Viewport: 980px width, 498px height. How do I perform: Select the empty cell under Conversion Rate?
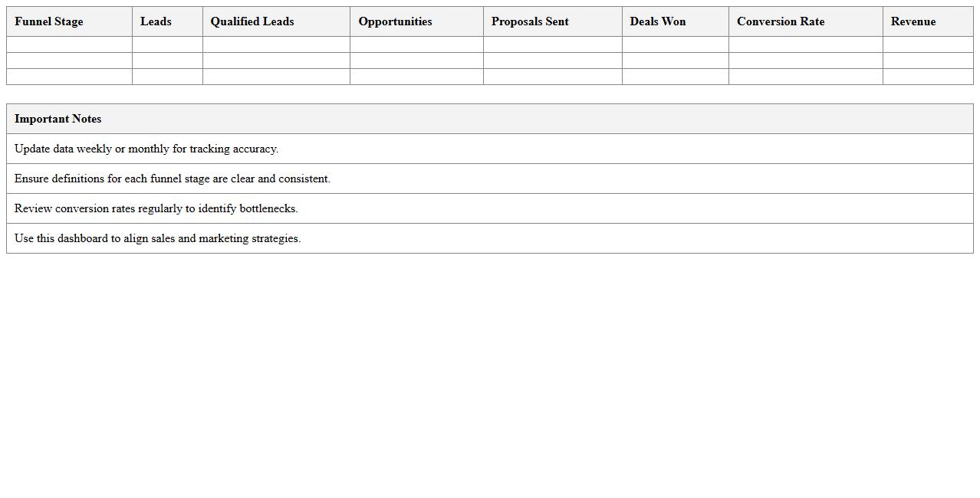point(805,44)
